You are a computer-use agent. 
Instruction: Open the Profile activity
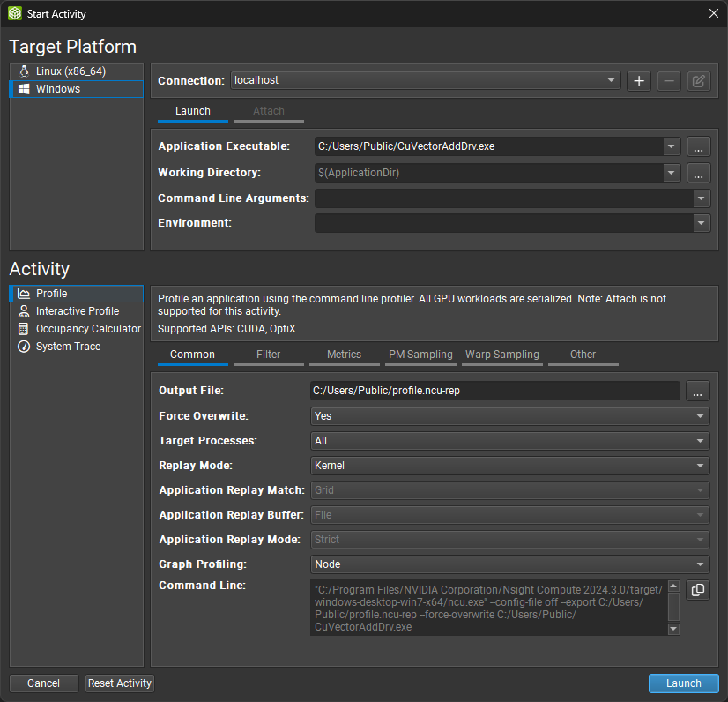(x=49, y=293)
